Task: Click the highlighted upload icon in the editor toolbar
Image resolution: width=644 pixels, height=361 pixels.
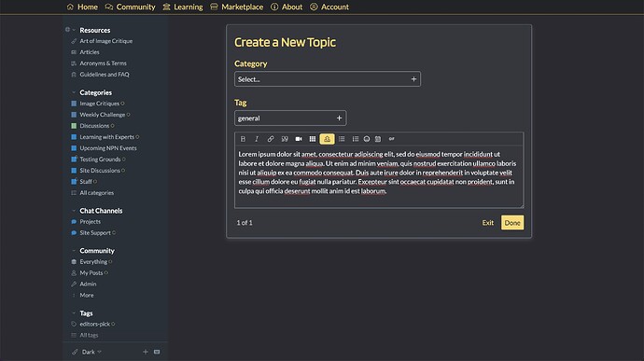Action: (x=327, y=139)
